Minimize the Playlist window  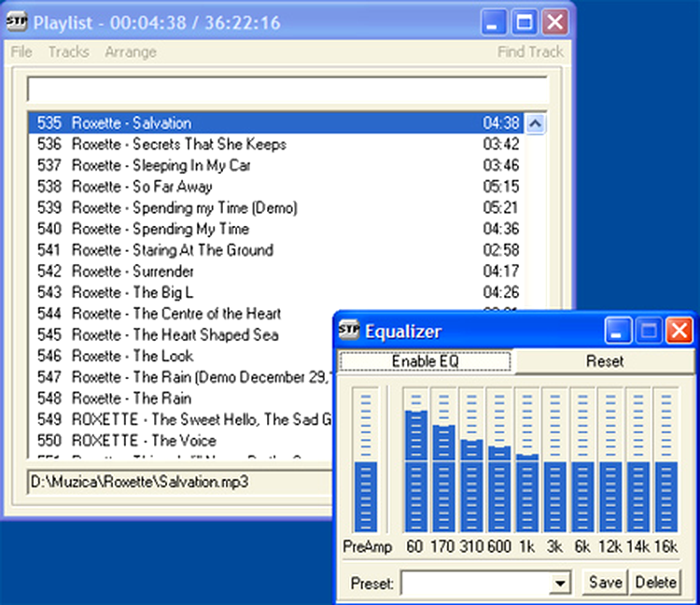point(494,21)
